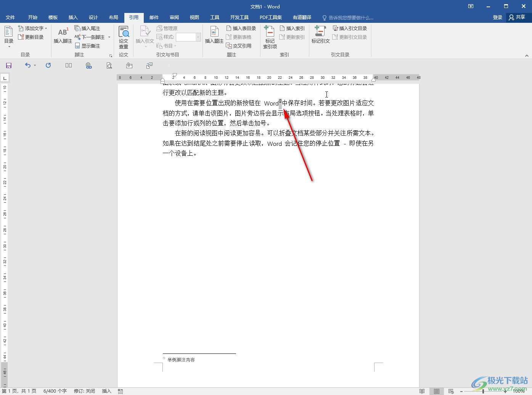Click the 插入脚注 insert footnote icon
532x395 pixels.
click(x=63, y=35)
